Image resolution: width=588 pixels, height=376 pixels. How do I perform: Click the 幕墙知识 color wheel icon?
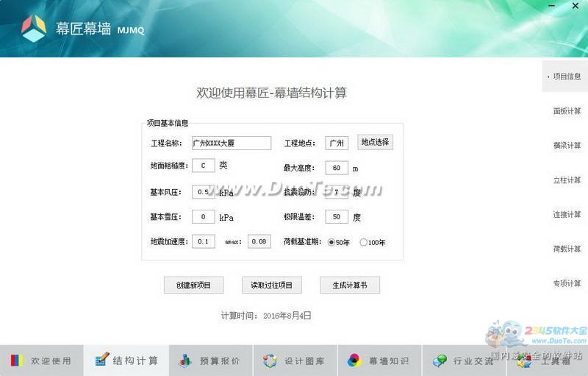click(x=354, y=361)
